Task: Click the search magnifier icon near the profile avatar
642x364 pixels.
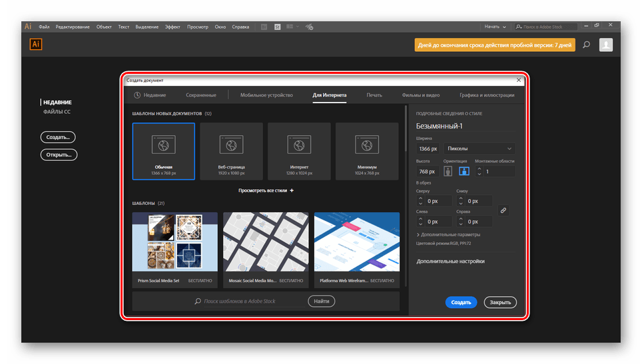Action: coord(586,45)
